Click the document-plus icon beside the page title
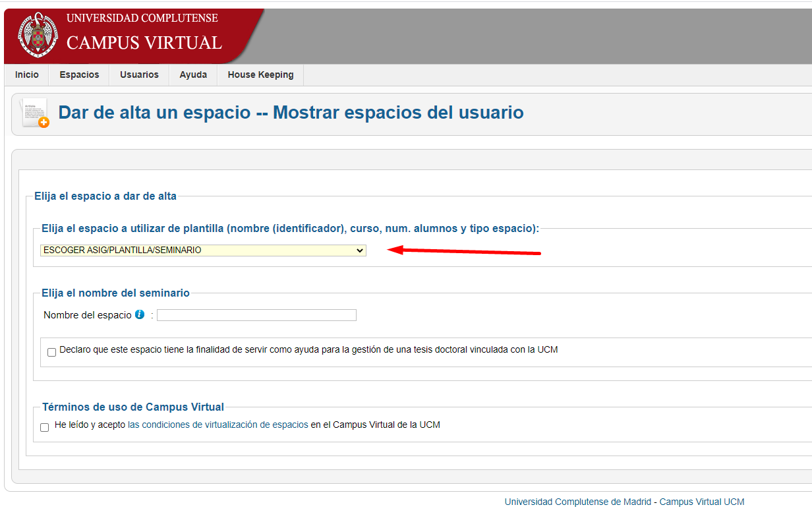 pyautogui.click(x=35, y=113)
